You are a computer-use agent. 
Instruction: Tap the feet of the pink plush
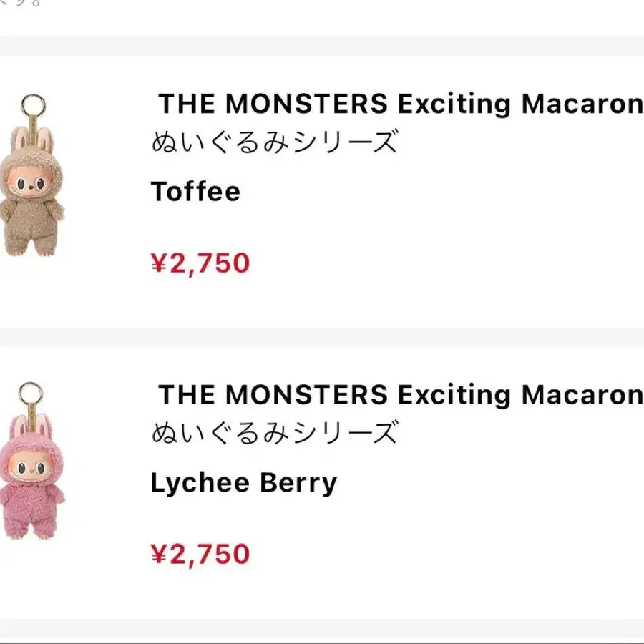click(32, 535)
